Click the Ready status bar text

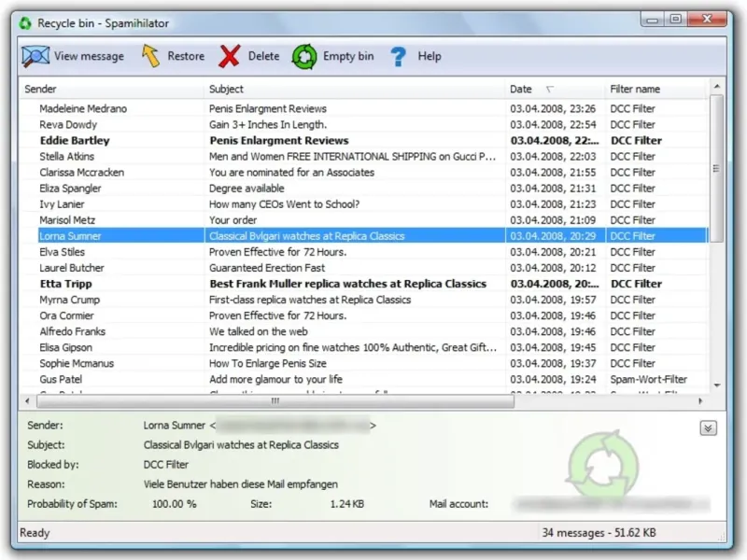pyautogui.click(x=35, y=532)
